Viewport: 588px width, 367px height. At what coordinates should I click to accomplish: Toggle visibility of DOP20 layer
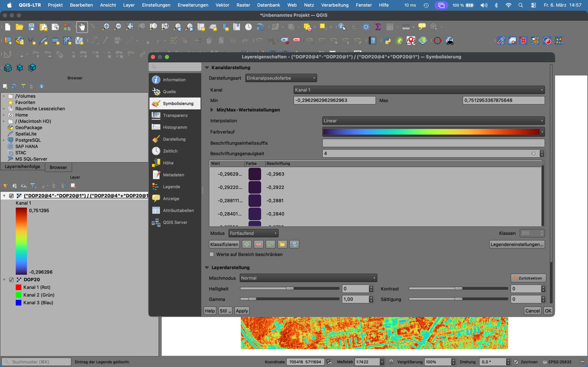(x=11, y=280)
